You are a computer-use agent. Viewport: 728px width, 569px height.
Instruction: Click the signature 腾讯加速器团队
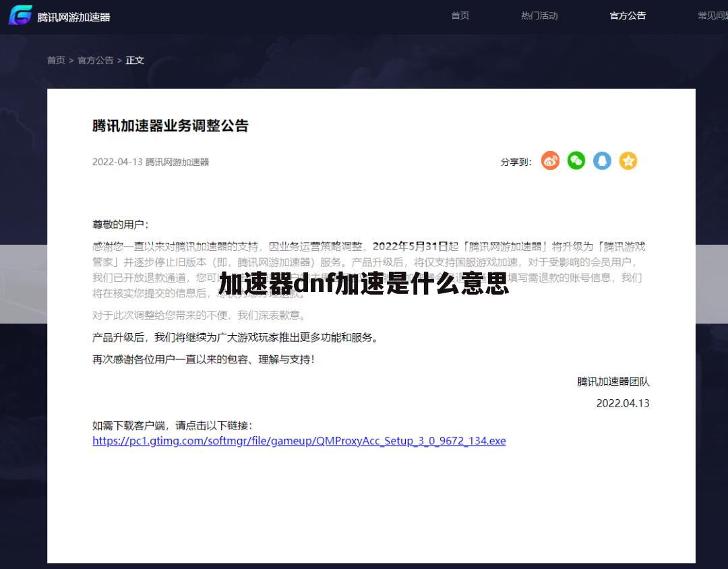(613, 382)
